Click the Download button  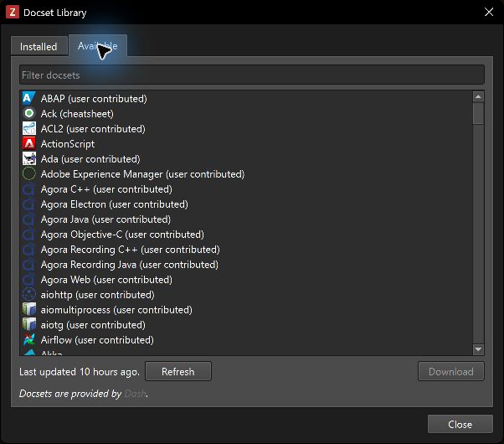[x=450, y=371]
